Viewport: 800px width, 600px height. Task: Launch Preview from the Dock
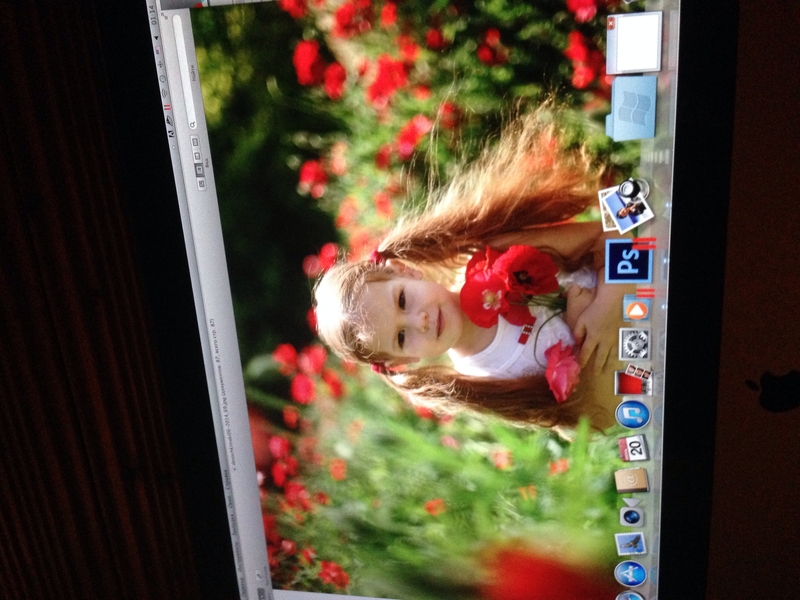(627, 207)
